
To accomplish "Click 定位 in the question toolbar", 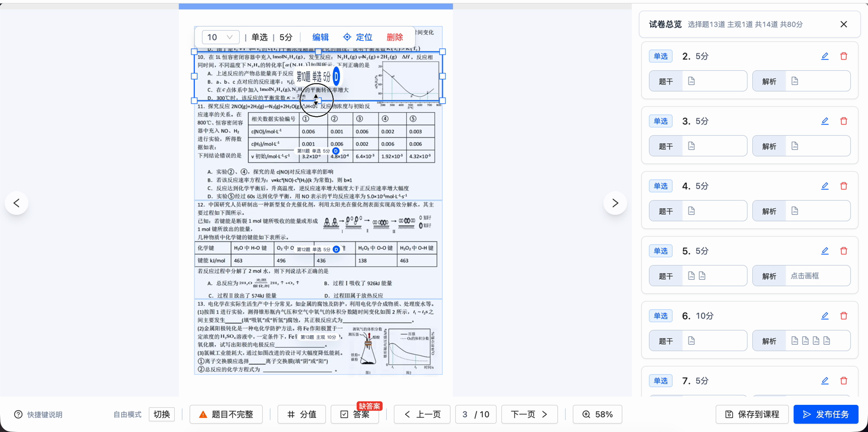I will point(358,37).
